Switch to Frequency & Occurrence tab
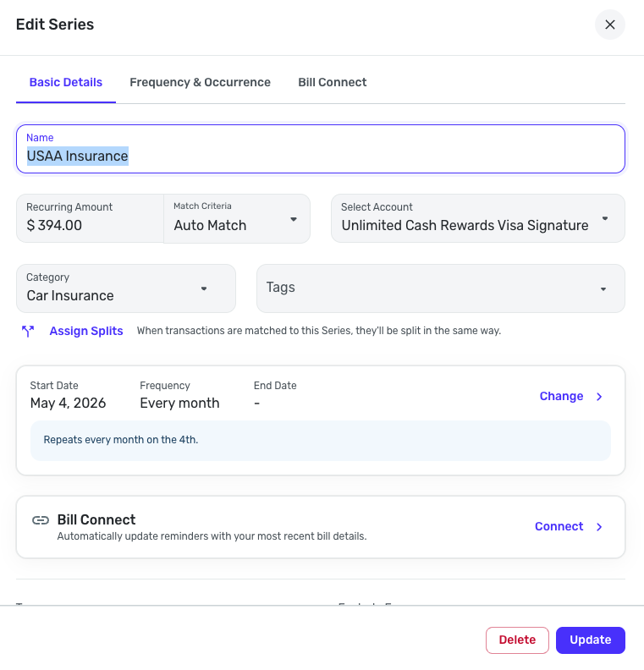This screenshot has width=644, height=670. pos(200,83)
